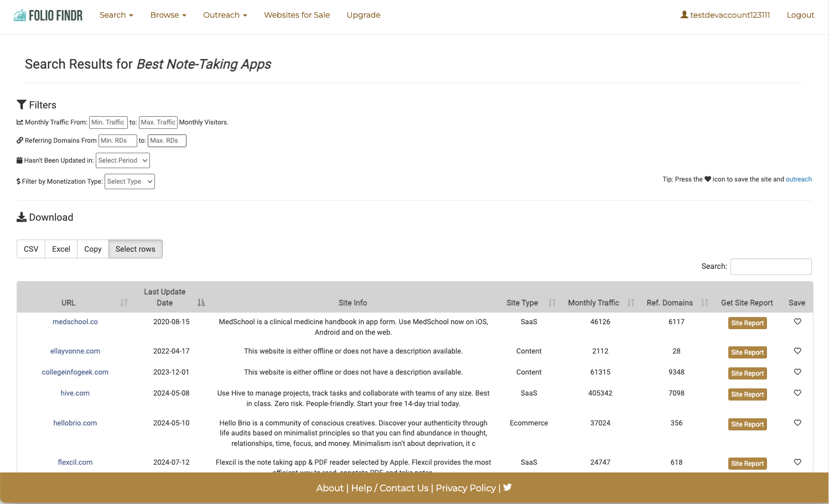This screenshot has width=829, height=504.
Task: Focus the Min. RDs input field
Action: (x=118, y=141)
